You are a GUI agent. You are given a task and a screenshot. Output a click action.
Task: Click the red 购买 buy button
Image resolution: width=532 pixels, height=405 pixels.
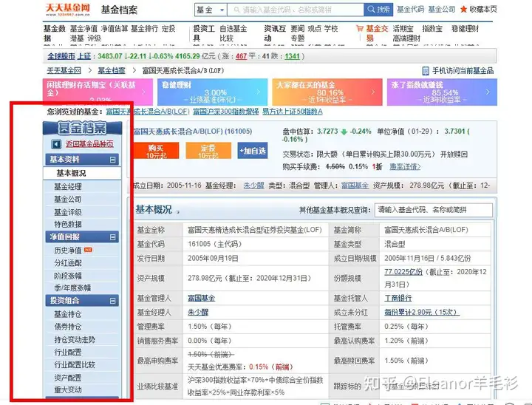[x=156, y=151]
